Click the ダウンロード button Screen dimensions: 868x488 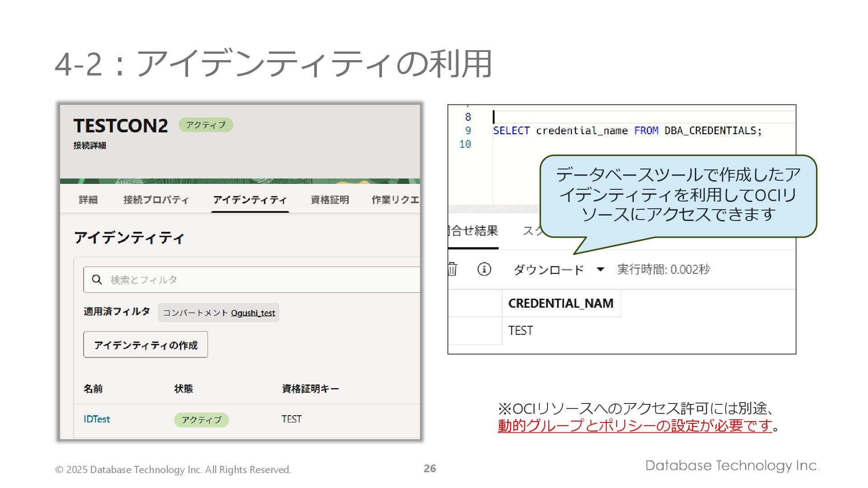click(x=548, y=270)
